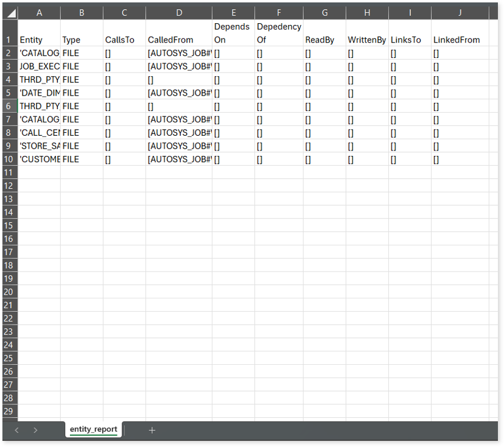
Task: Select column A header
Action: [x=39, y=13]
